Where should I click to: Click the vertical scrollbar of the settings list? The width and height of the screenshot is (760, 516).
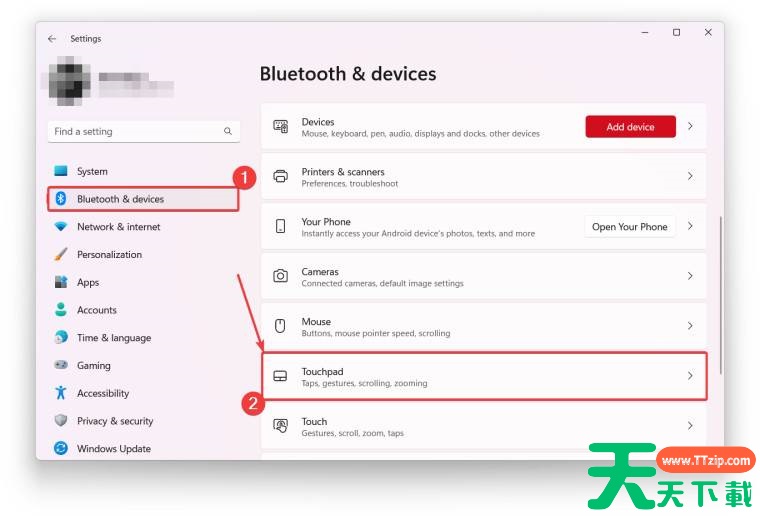[721, 295]
